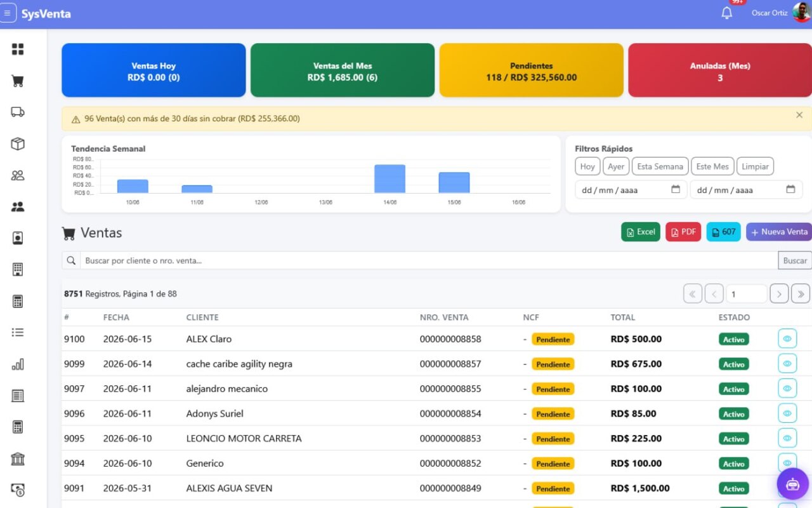Focus the client or sale number search box

click(429, 260)
